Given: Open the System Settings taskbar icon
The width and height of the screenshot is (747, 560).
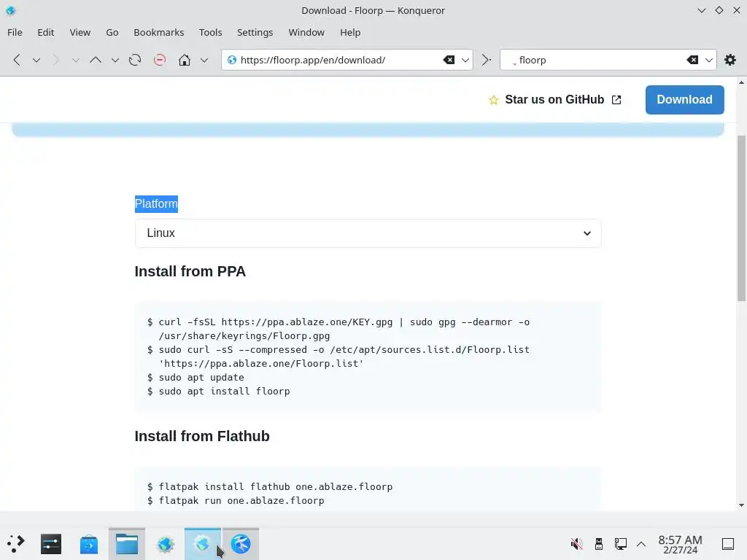Looking at the screenshot, I should [x=51, y=544].
